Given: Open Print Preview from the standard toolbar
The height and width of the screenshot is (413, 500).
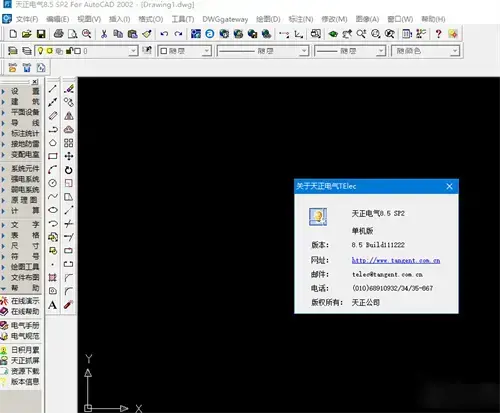Looking at the screenshot, I should click(72, 34).
